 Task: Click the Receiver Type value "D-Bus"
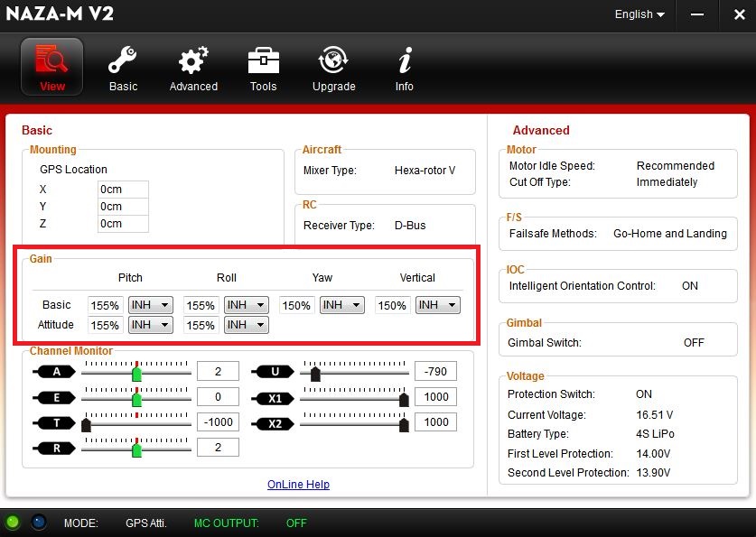pos(410,226)
